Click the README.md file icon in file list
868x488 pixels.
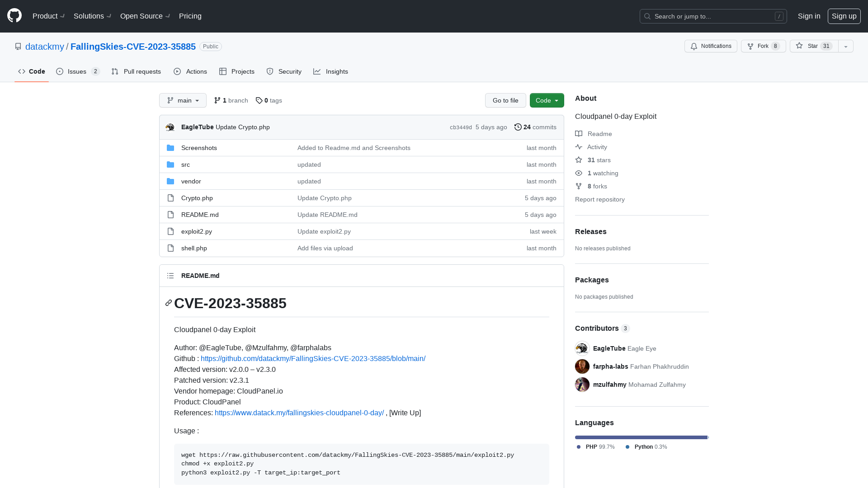point(170,215)
